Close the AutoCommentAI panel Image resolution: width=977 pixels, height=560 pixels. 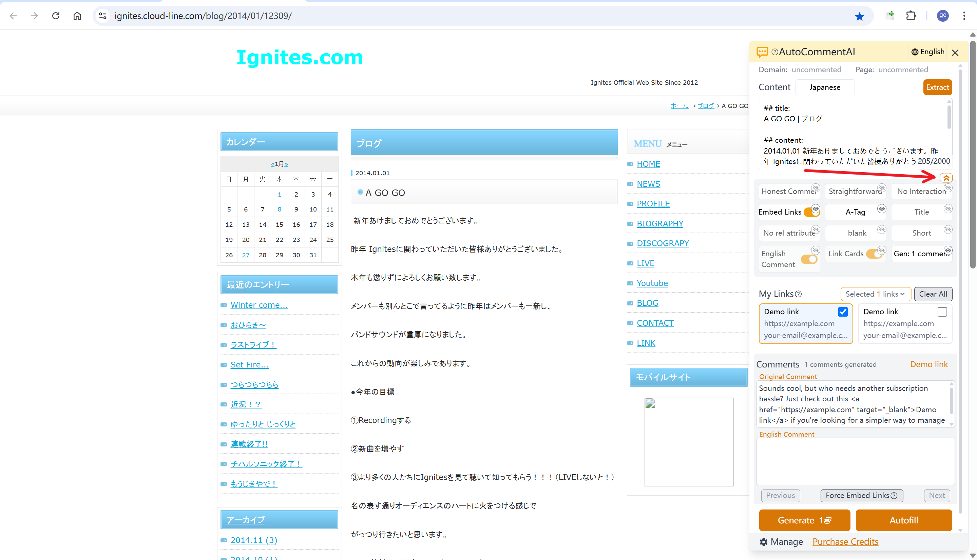(955, 53)
